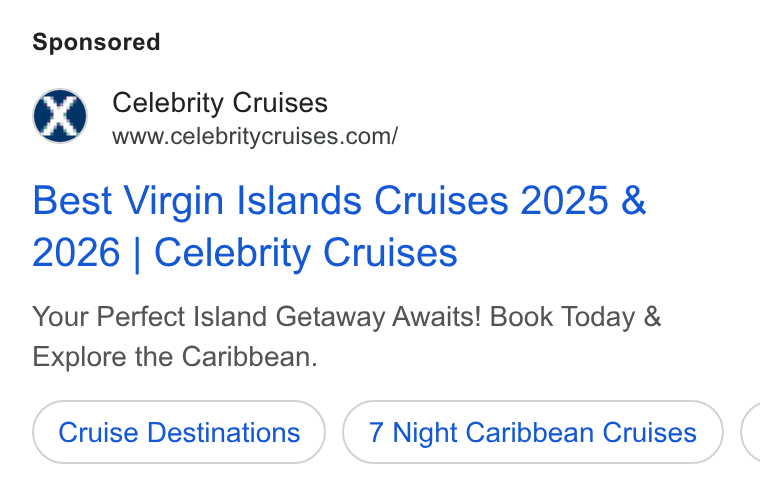Click the 'Explore the Caribbean.' description text
Image resolution: width=760 pixels, height=496 pixels.
(x=174, y=357)
